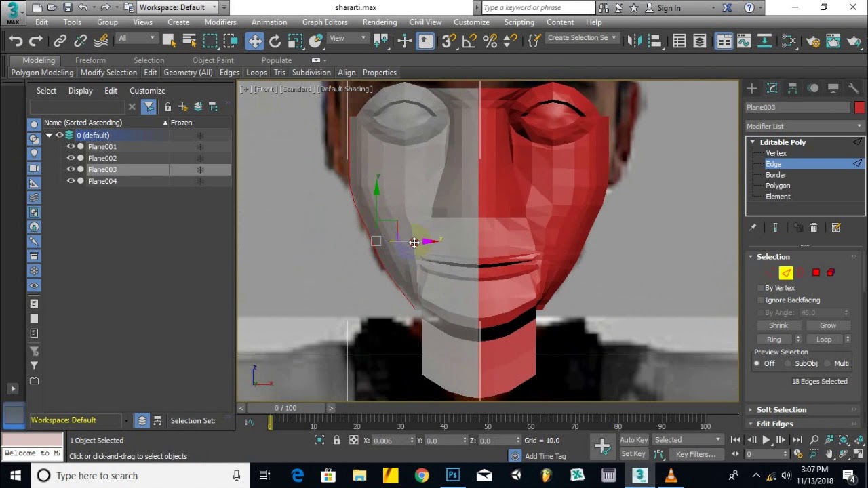Open the Modifiers menu
Image resolution: width=868 pixels, height=488 pixels.
pyautogui.click(x=220, y=22)
